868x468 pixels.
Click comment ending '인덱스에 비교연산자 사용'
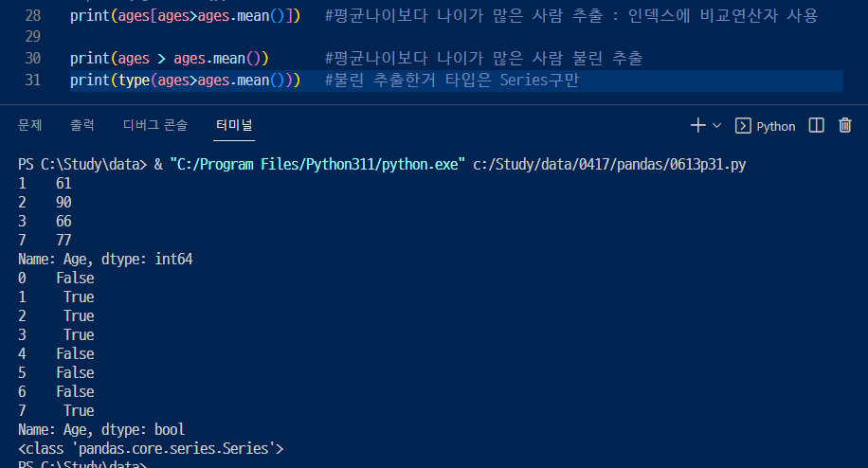coord(571,15)
